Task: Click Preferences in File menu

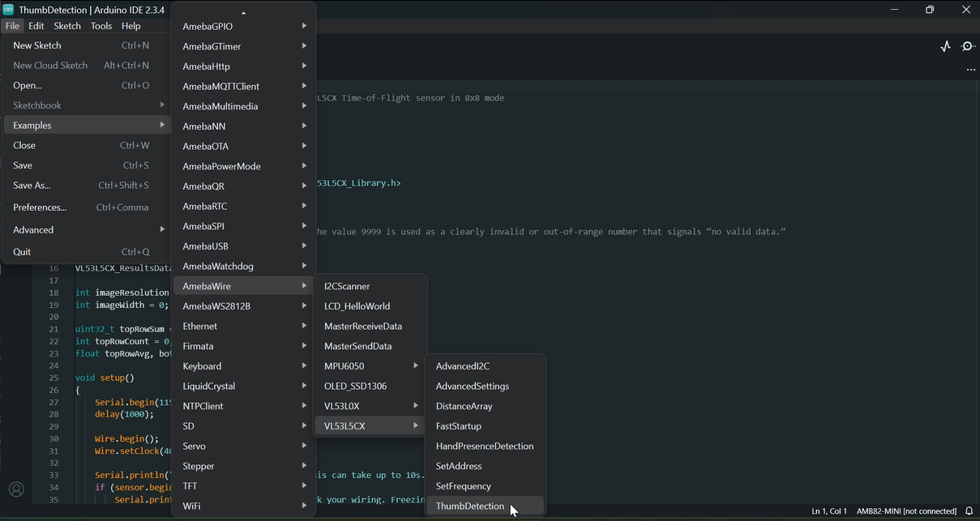Action: click(40, 207)
